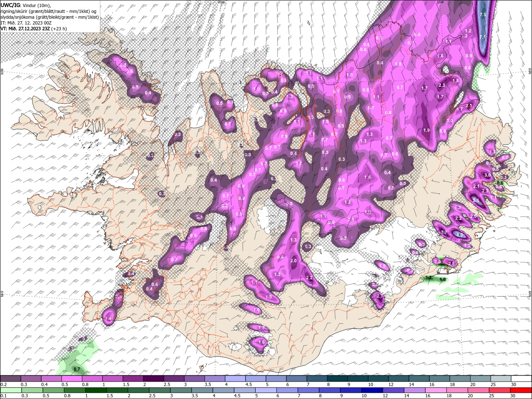532x399 pixels.
Task: Select the snow legend swatch between 12 and 14
Action: click(399, 379)
